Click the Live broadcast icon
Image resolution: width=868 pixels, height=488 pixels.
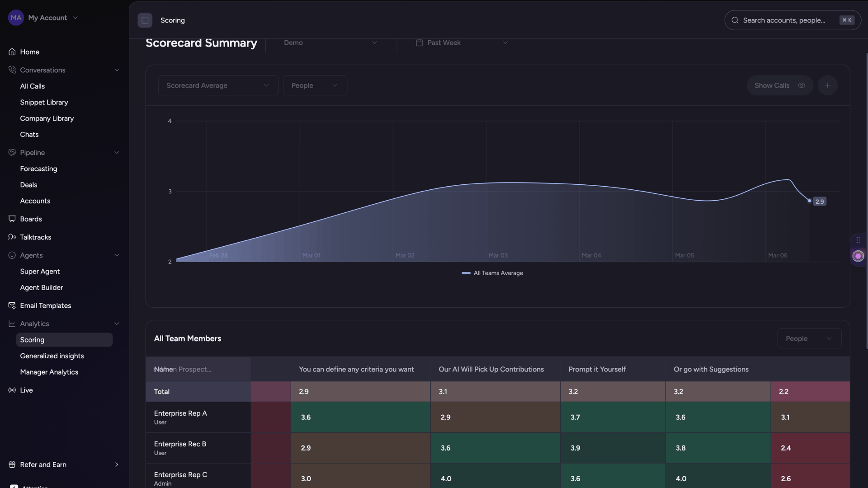[12, 390]
